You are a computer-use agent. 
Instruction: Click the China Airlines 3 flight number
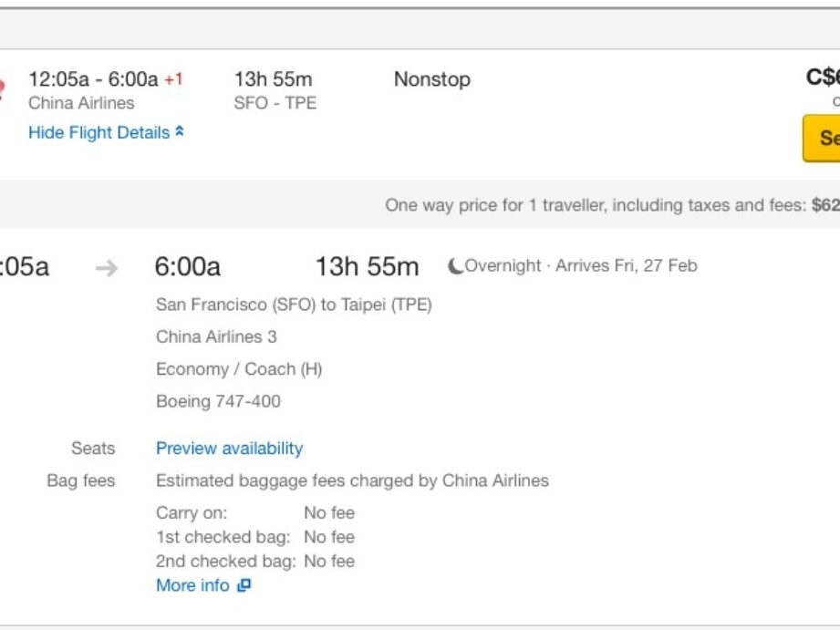click(216, 337)
